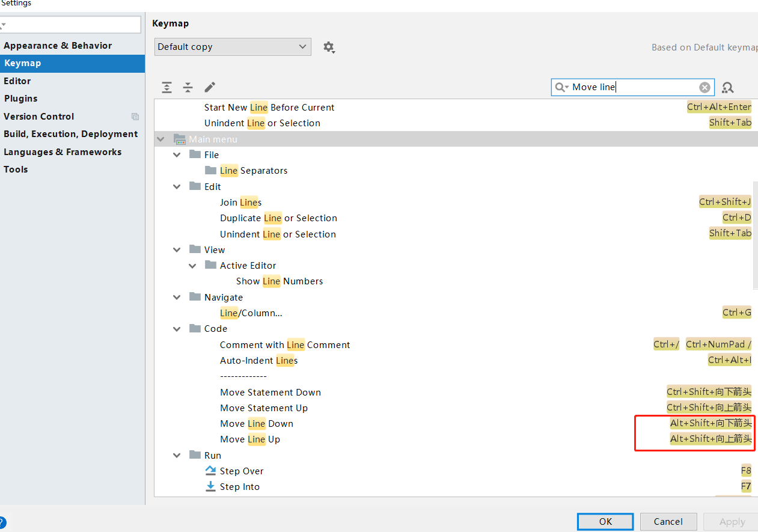Collapse the Run node
The height and width of the screenshot is (532, 758).
coord(177,455)
